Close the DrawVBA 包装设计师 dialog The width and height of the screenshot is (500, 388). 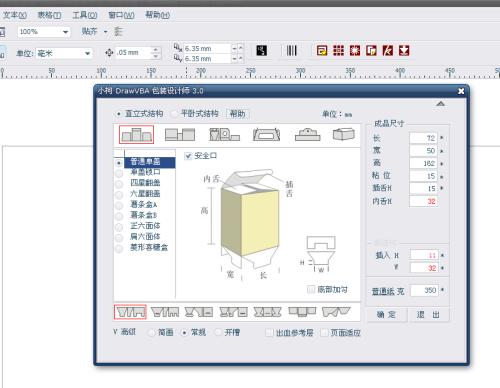(x=461, y=91)
